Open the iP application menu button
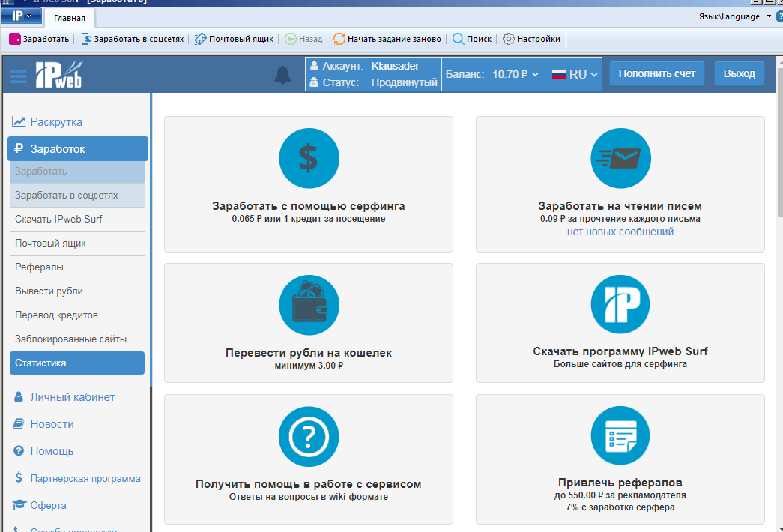Image resolution: width=783 pixels, height=532 pixels. [x=21, y=16]
